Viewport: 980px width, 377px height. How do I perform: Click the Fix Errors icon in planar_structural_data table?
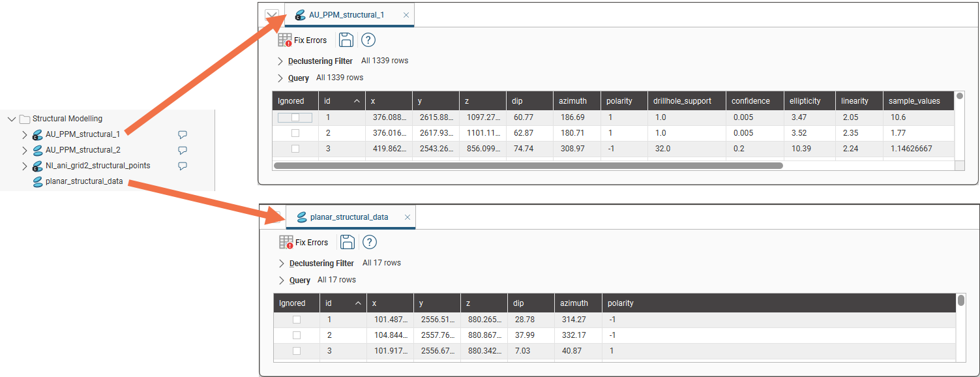click(x=287, y=241)
